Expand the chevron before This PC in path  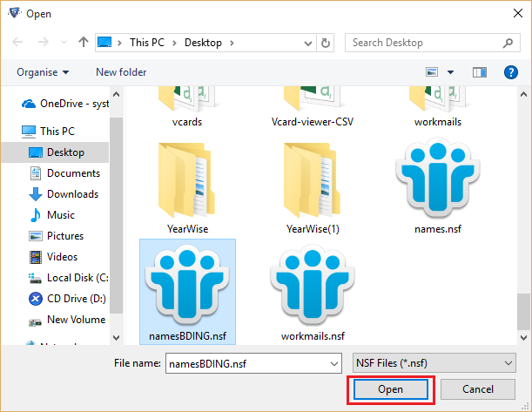pos(119,43)
